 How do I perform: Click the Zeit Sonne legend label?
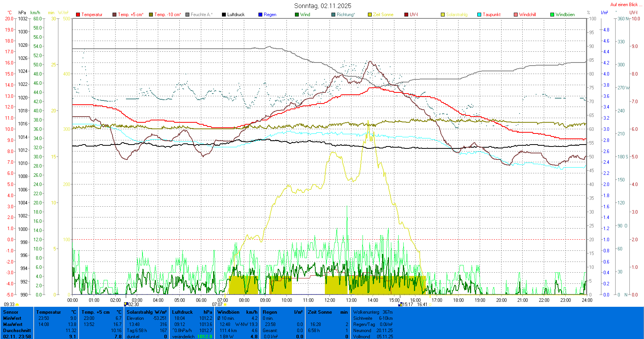(383, 15)
